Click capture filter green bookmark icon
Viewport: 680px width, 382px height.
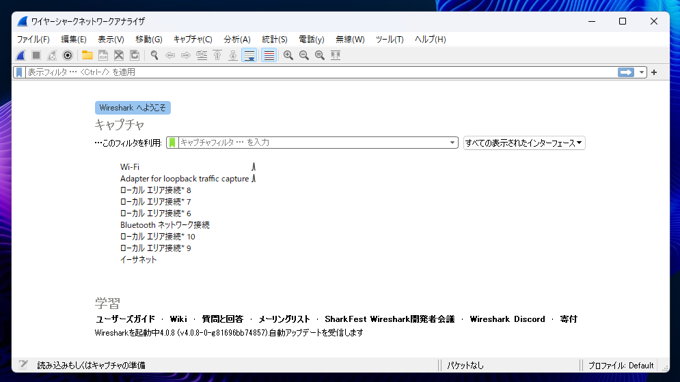172,143
